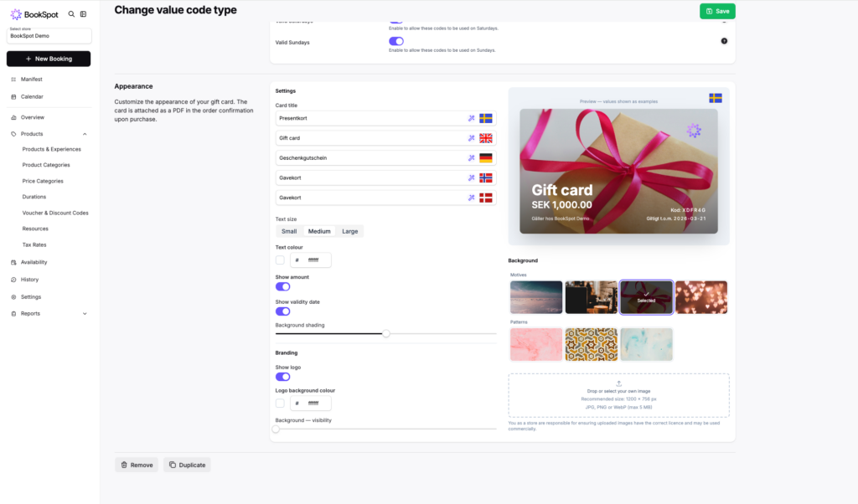The width and height of the screenshot is (858, 504).
Task: Open the Select store dropdown
Action: [x=49, y=35]
